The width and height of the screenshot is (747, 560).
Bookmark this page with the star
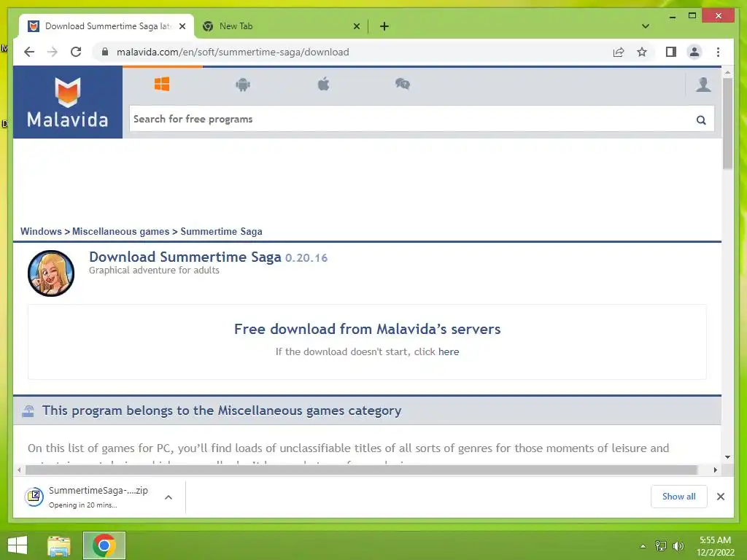(642, 52)
